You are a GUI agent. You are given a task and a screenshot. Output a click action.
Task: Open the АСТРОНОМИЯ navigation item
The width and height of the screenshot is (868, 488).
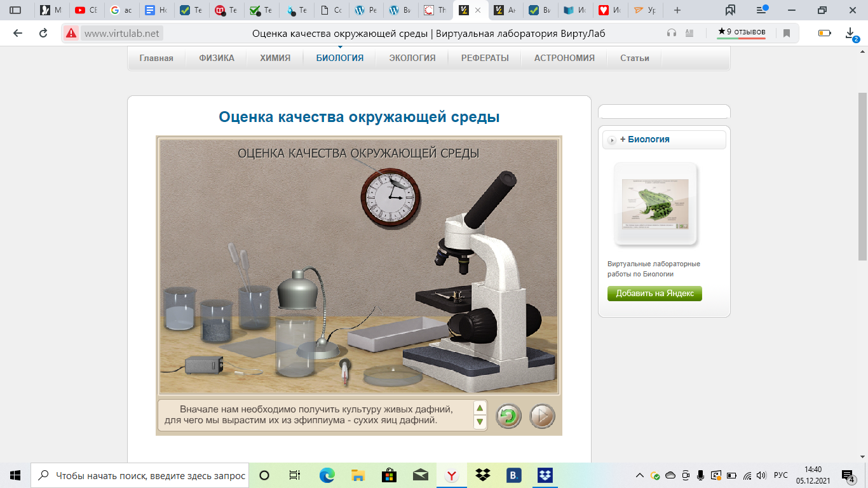pos(564,58)
